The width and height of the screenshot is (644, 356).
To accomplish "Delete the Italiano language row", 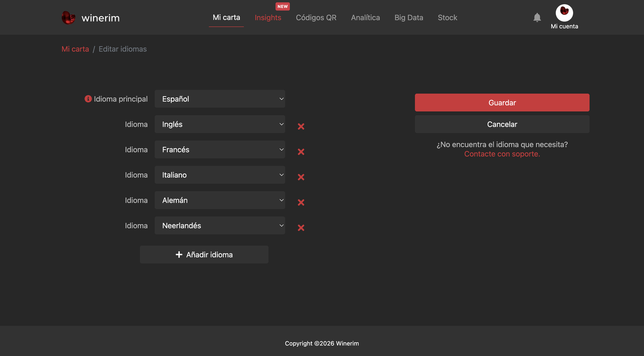I will click(x=301, y=177).
